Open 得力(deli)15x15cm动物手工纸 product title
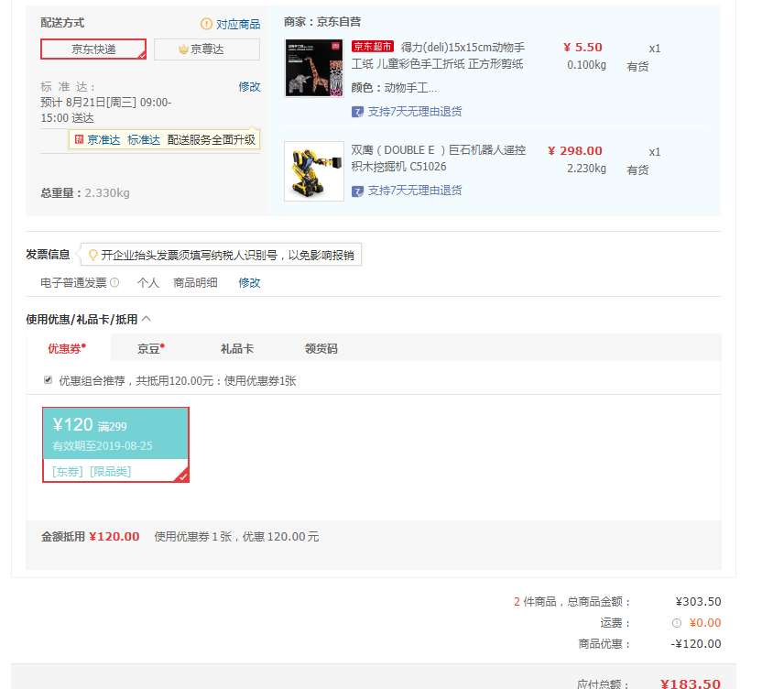Viewport: 784px width, 689px height. pos(438,56)
